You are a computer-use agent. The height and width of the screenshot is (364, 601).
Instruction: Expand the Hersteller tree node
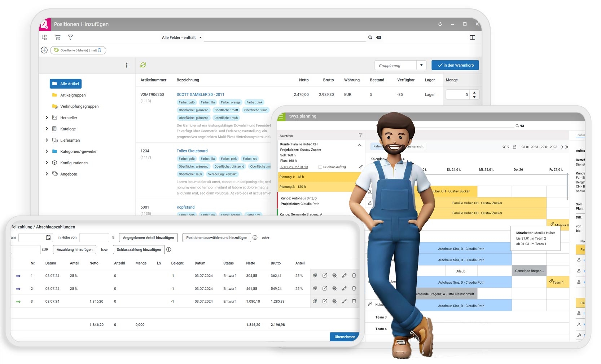click(47, 117)
